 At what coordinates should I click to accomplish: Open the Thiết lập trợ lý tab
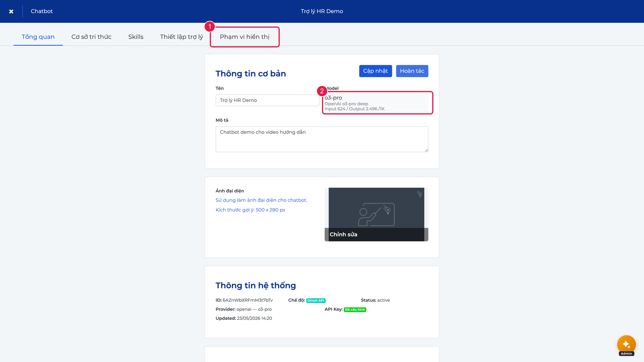pyautogui.click(x=182, y=37)
